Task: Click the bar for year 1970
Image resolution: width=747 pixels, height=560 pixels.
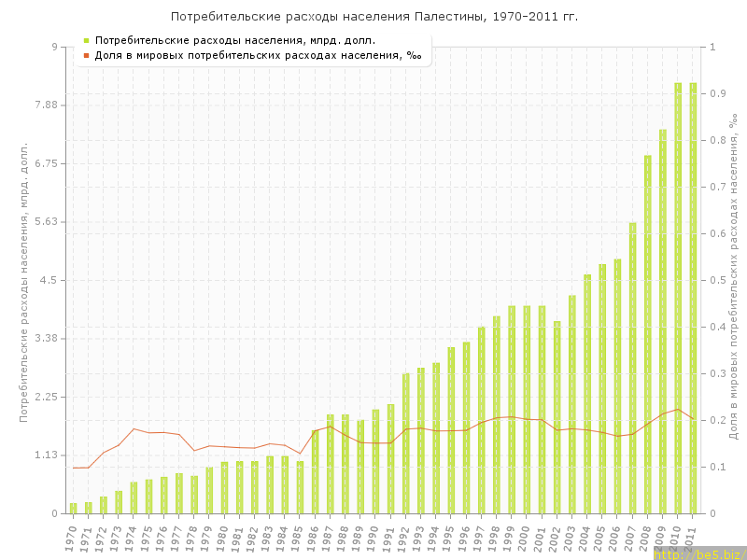Action: (73, 509)
